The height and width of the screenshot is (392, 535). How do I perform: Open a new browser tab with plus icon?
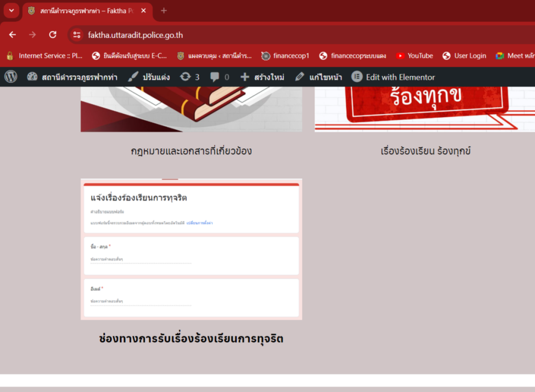pos(164,10)
